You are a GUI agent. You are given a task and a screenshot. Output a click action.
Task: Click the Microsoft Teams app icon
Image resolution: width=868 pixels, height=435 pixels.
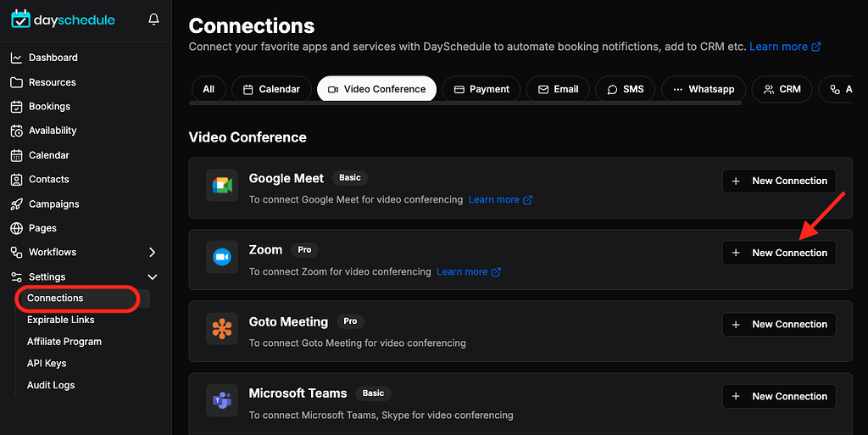click(x=222, y=400)
